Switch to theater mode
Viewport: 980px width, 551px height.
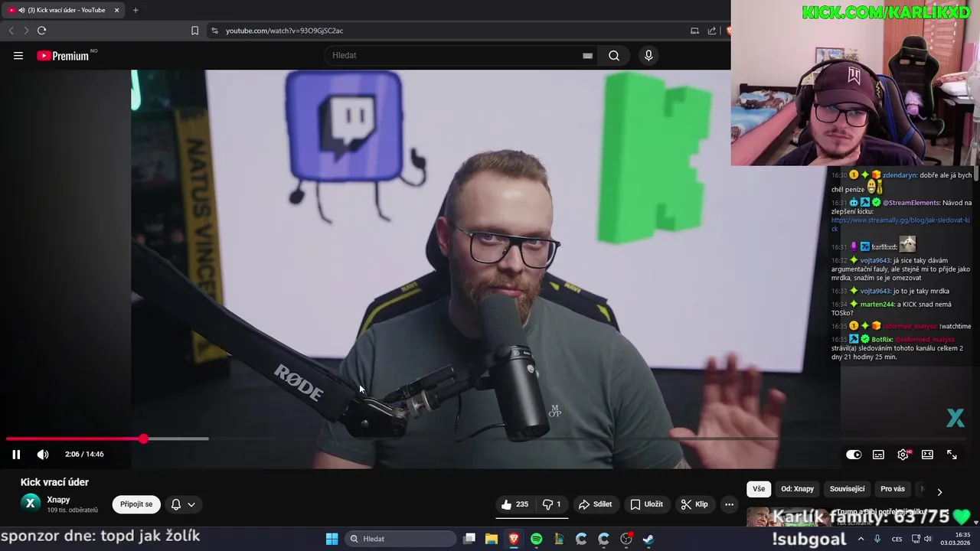coord(927,455)
